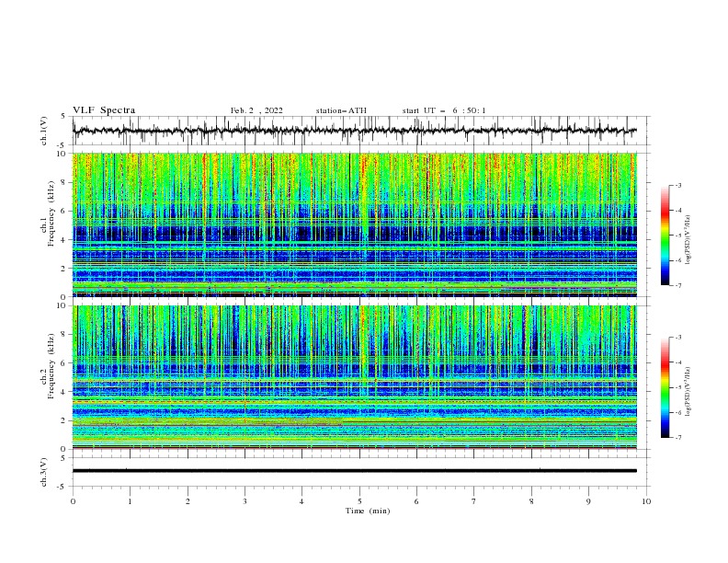Click time axis tick label '0'
This screenshot has height=563, width=728.
click(x=73, y=501)
